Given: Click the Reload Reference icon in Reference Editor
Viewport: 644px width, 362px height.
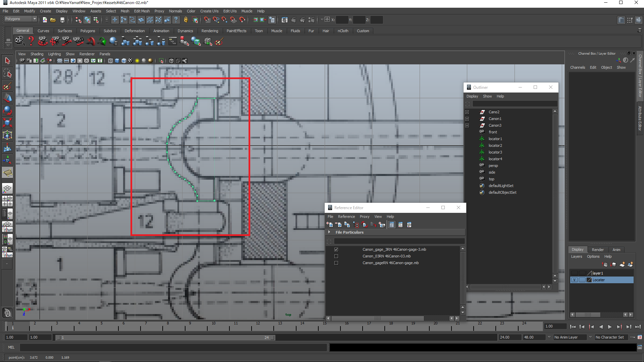Looking at the screenshot, I should pos(365,225).
